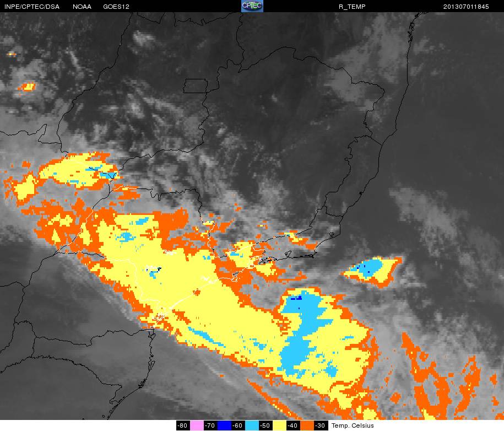Click the -40 legend value
The width and height of the screenshot is (504, 431).
tap(293, 425)
